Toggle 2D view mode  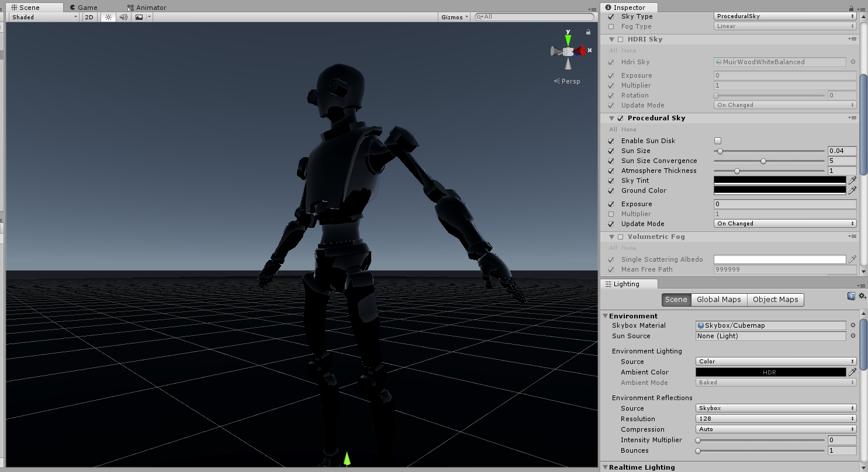coord(88,17)
